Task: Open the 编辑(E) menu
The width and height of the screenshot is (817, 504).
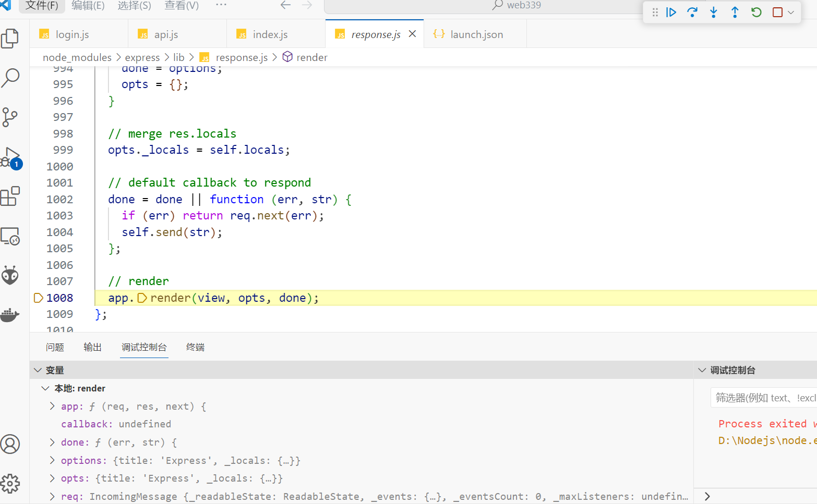Action: (x=88, y=5)
